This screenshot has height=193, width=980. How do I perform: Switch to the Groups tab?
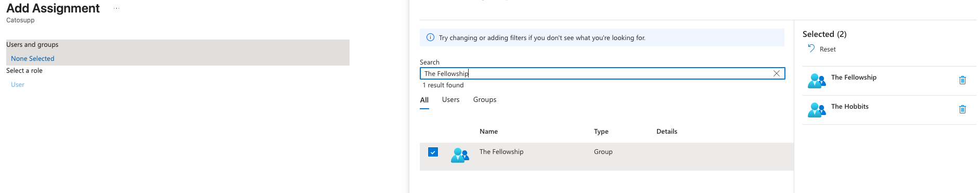point(485,99)
